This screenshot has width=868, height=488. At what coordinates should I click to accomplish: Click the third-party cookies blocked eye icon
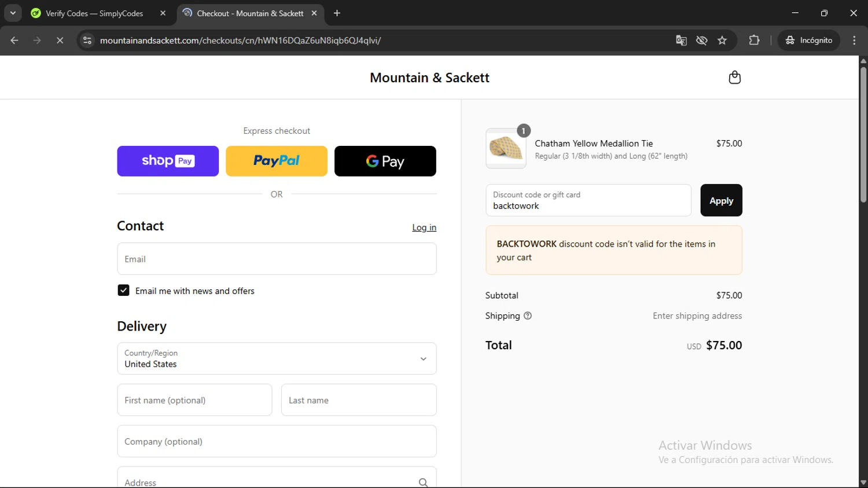click(702, 40)
